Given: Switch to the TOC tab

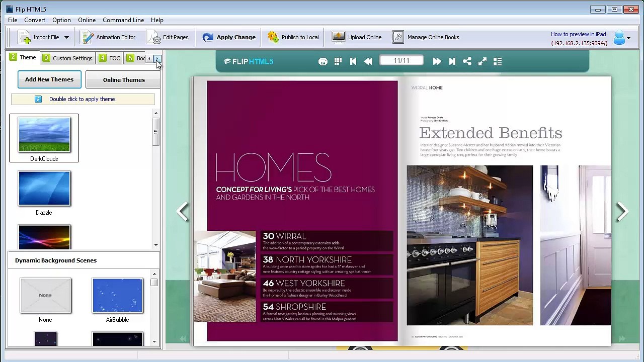Looking at the screenshot, I should coord(110,58).
